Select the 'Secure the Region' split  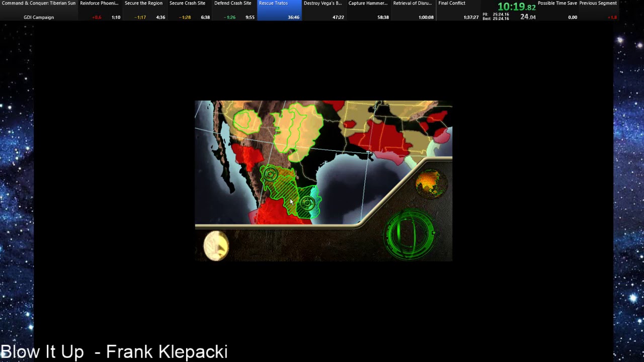point(145,10)
